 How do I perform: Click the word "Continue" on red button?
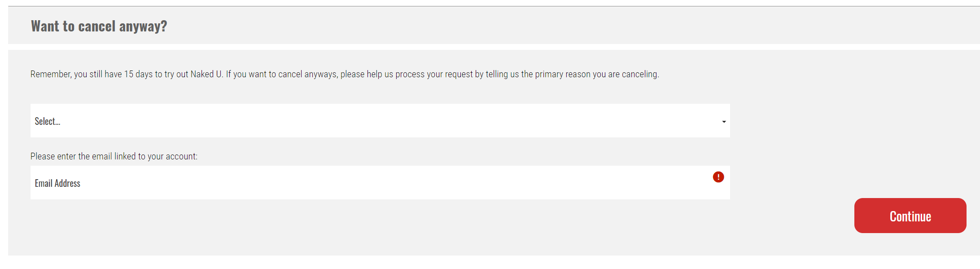910,216
